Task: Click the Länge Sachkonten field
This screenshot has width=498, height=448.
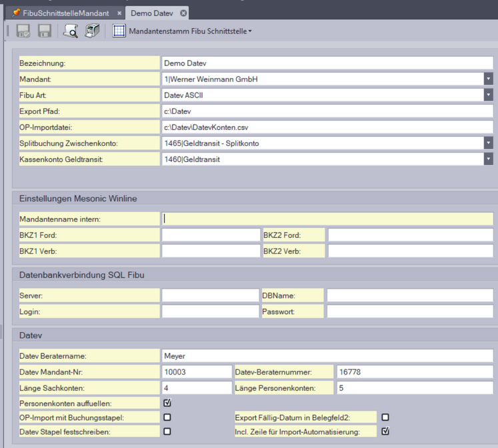Action: click(x=197, y=388)
